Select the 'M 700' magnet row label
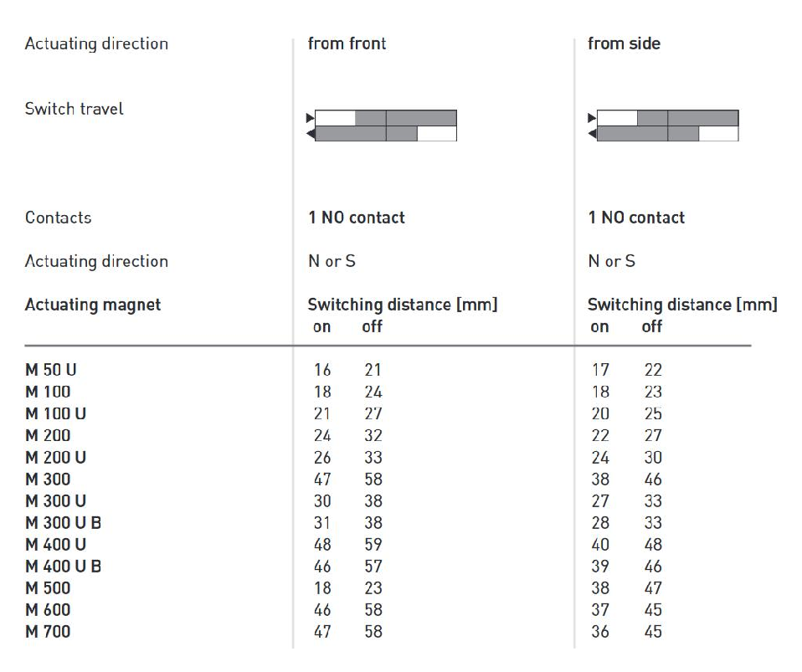Viewport: 802px width, 672px height. click(x=48, y=632)
